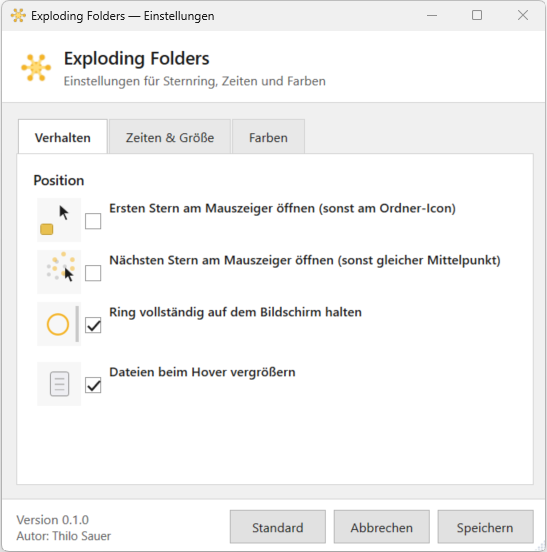Viewport: 547px width, 552px height.
Task: Disable enlarging files on hover
Action: 93,385
